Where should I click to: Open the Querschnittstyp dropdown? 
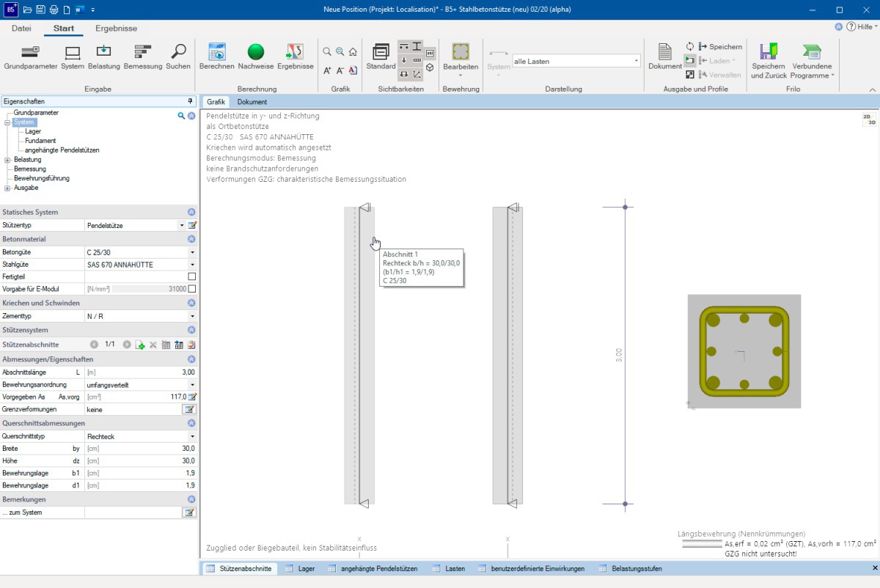(192, 436)
